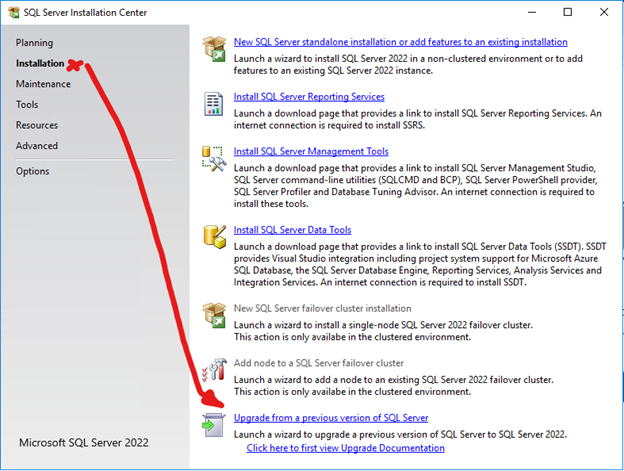Switch to the Tools section

[27, 105]
